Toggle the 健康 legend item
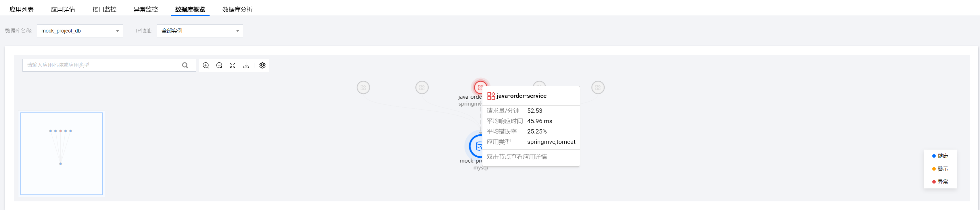The width and height of the screenshot is (980, 210). (940, 156)
